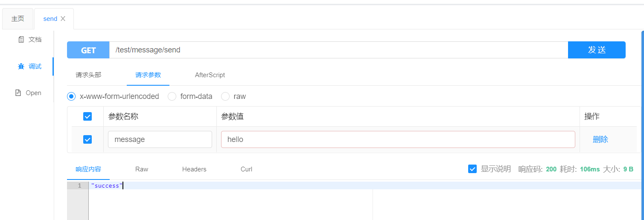Select the raw body radio option
This screenshot has width=644, height=220.
click(x=225, y=96)
